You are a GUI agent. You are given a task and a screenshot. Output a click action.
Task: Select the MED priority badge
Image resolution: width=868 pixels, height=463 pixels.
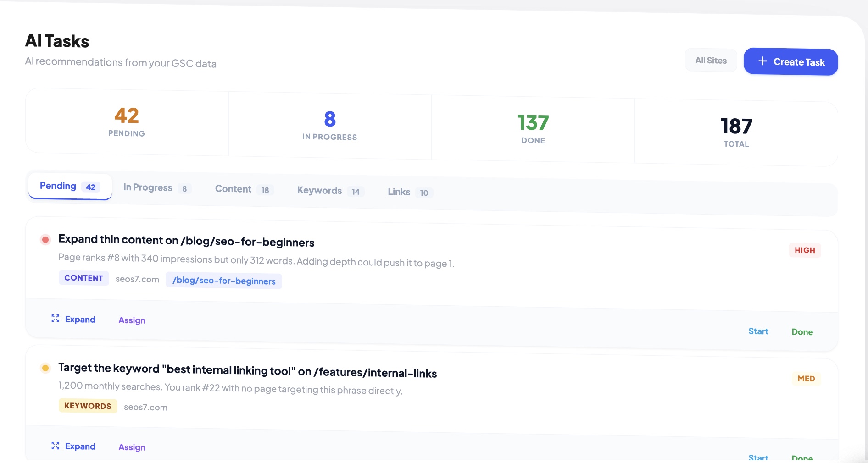coord(806,378)
